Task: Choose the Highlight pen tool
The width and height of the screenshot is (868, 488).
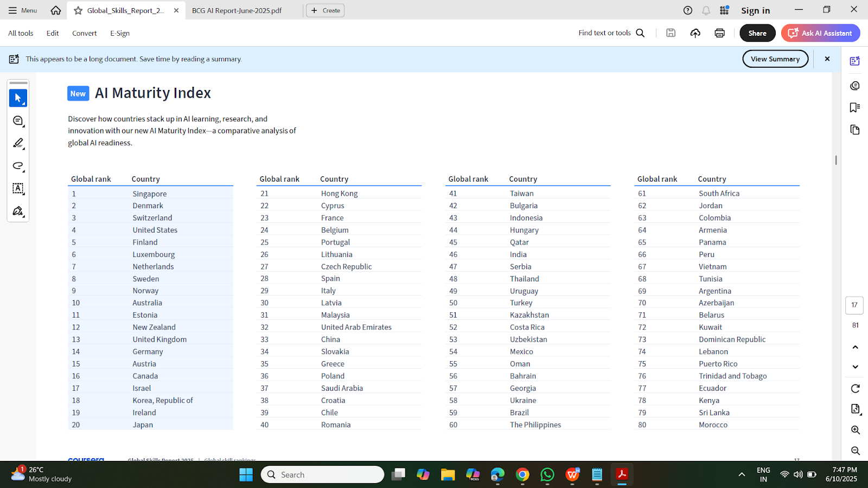Action: point(18,143)
